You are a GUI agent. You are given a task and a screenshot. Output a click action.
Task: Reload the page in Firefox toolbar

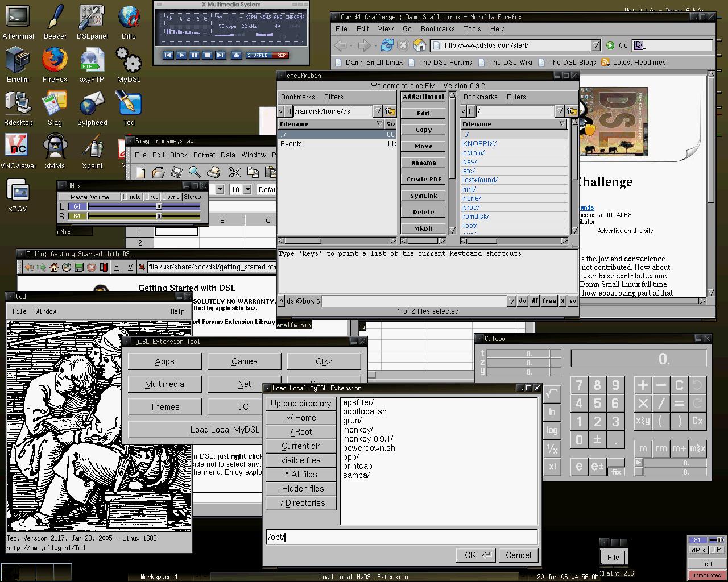387,45
